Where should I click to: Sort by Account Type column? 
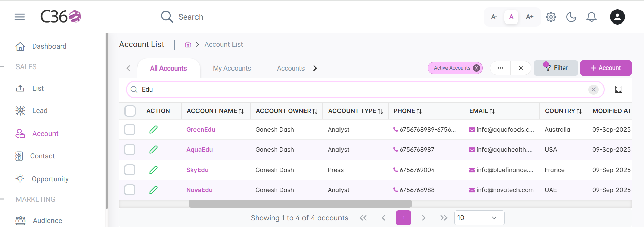[380, 111]
